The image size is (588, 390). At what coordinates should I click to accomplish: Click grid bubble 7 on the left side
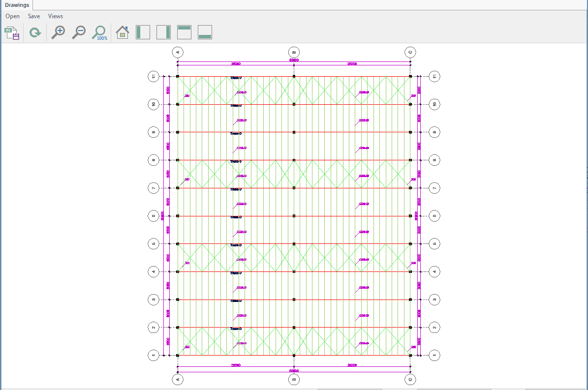point(154,188)
